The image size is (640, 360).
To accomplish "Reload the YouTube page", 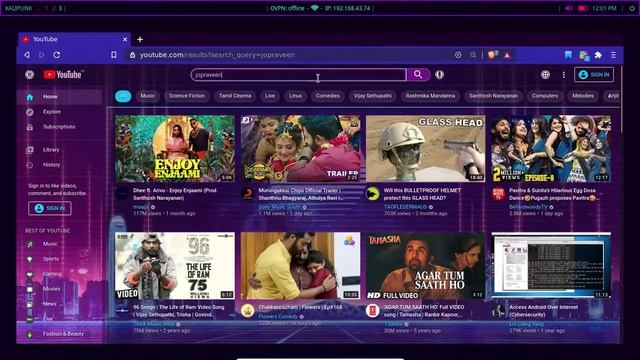I will (57, 55).
